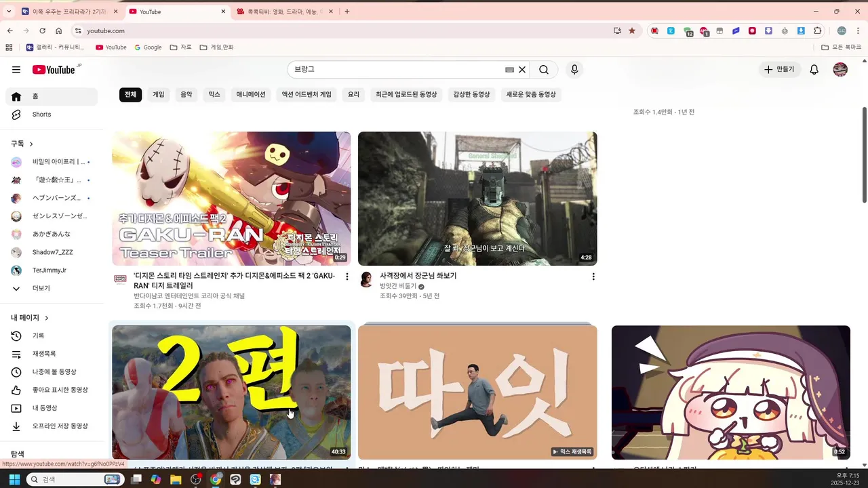Open more options for 사격장에서 장군님 video
The height and width of the screenshot is (488, 868).
pyautogui.click(x=593, y=277)
